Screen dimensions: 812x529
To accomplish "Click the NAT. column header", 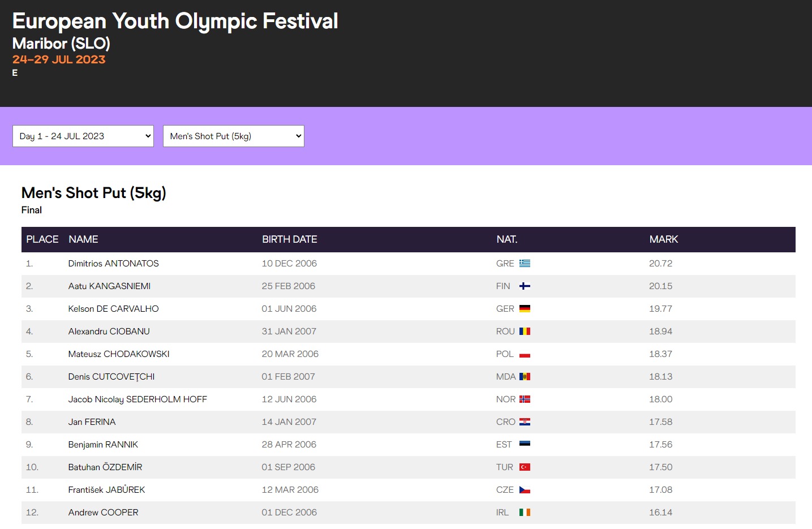I will click(x=507, y=239).
